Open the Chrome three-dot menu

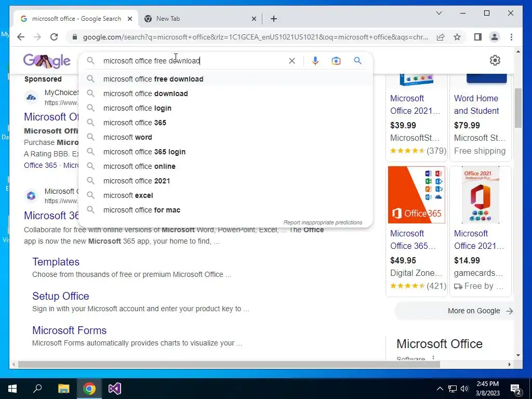click(511, 37)
